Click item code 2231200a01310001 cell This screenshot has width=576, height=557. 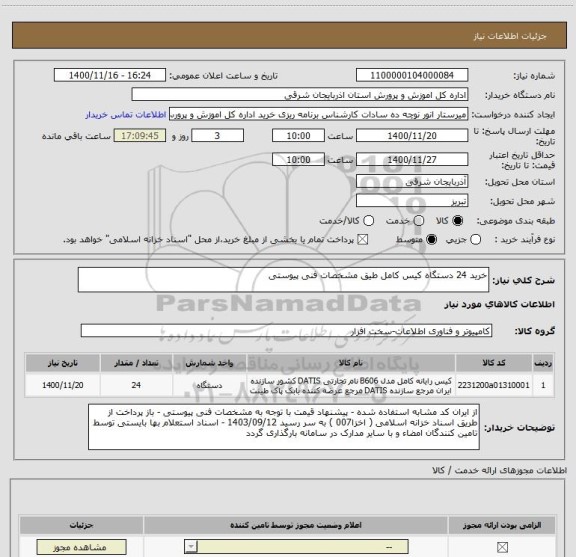(x=494, y=385)
